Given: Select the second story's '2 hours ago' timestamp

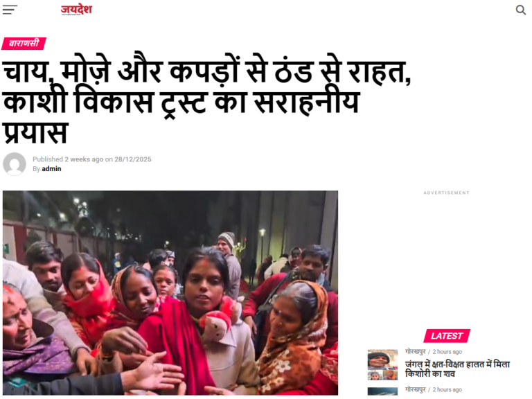Looking at the screenshot, I should 447,389.
